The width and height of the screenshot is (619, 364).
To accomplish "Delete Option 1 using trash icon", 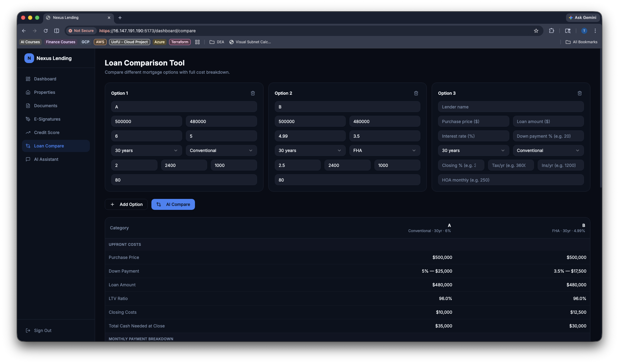I will point(253,93).
